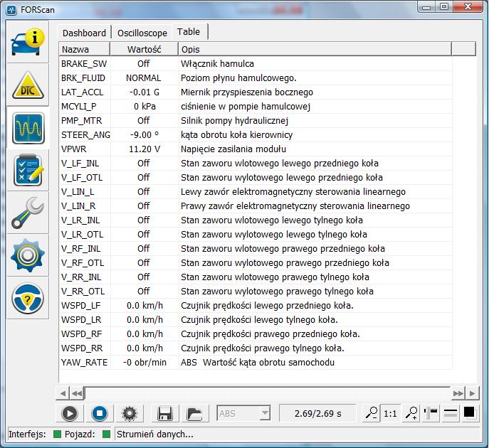Screen dimensions: 489x448
Task: Switch to the Dashboard tab
Action: 84,33
